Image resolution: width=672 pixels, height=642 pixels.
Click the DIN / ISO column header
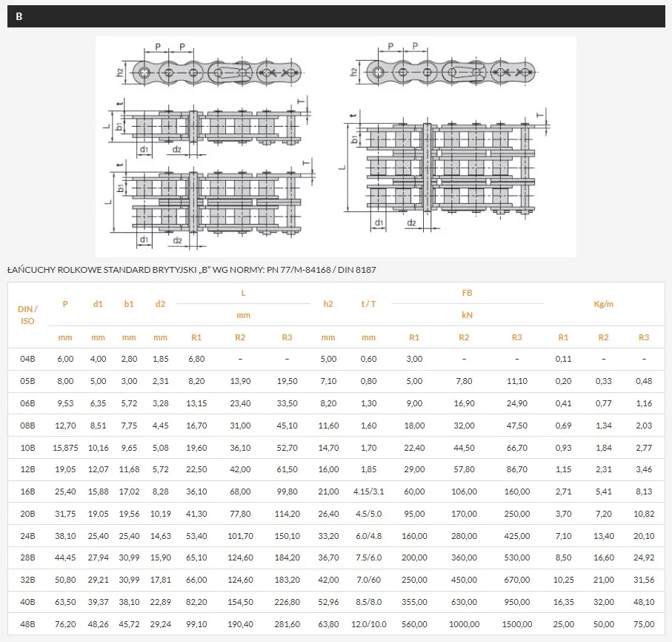tap(27, 315)
